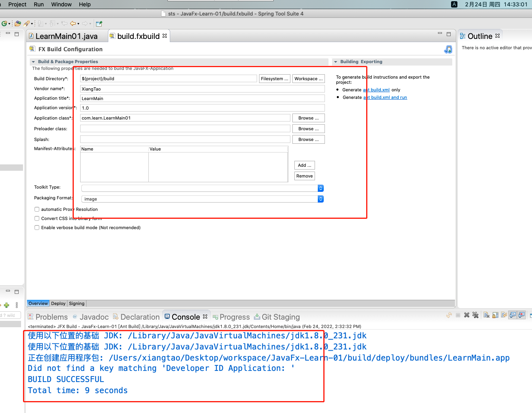
Task: Click the Clear Console icon
Action: coord(486,315)
